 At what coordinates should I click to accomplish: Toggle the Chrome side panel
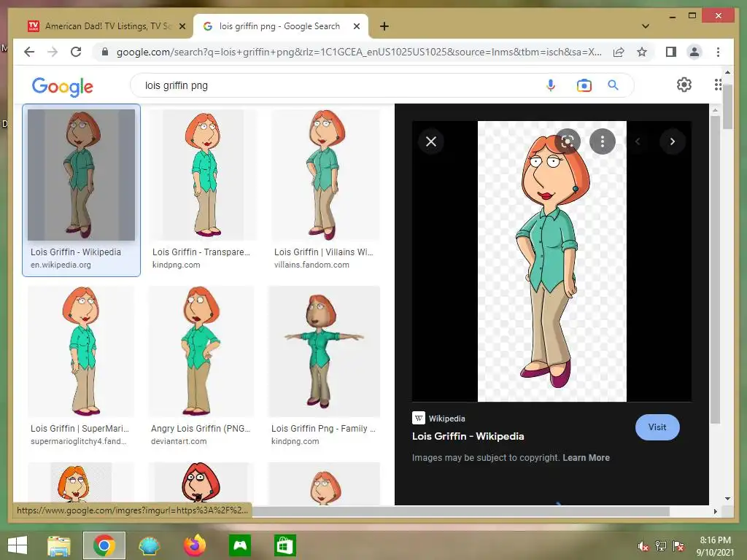point(671,52)
